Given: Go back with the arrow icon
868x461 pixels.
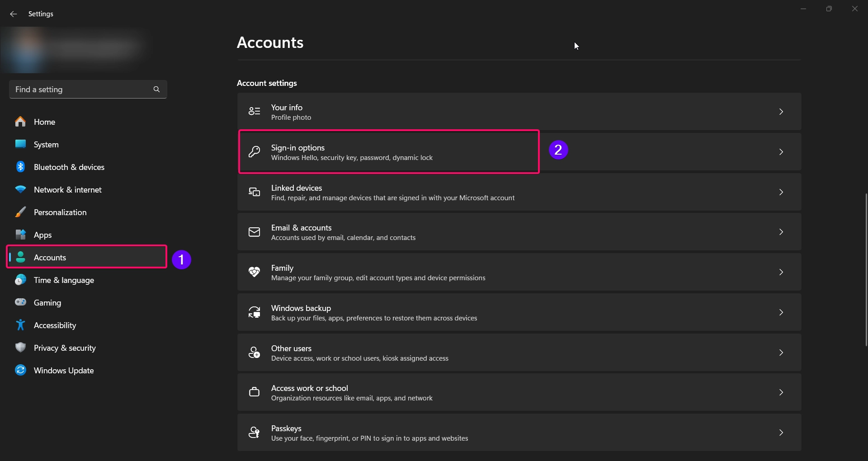Looking at the screenshot, I should (x=14, y=14).
